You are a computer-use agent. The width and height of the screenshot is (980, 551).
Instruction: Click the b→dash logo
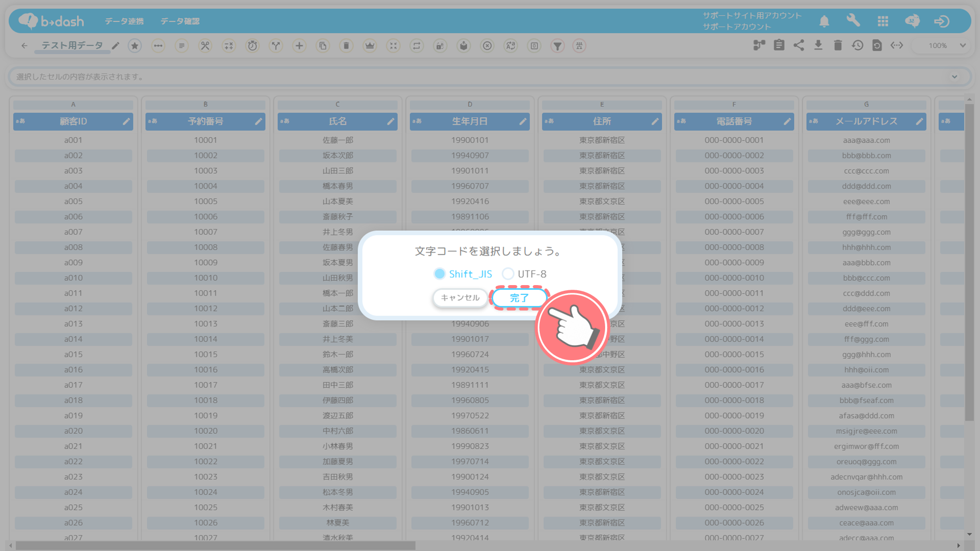(x=51, y=21)
